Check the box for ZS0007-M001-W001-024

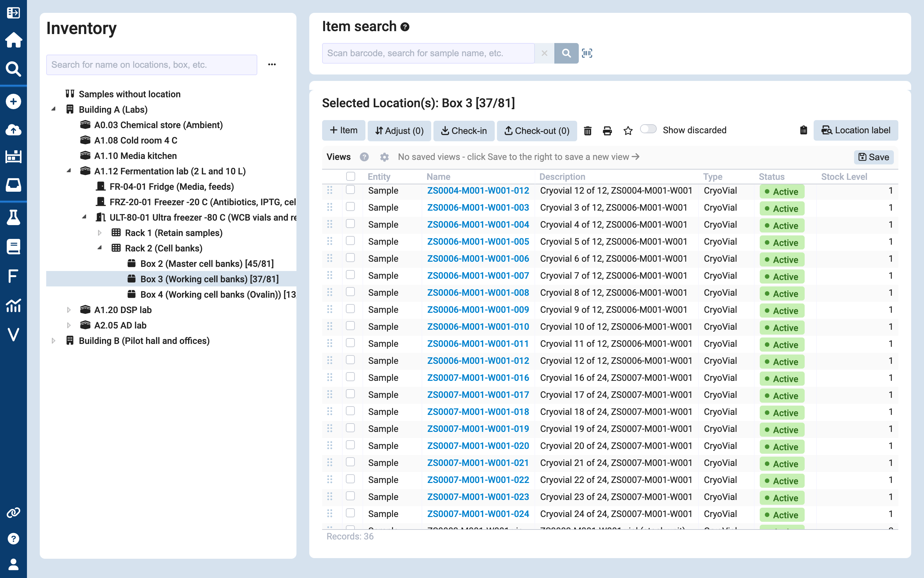tap(350, 513)
